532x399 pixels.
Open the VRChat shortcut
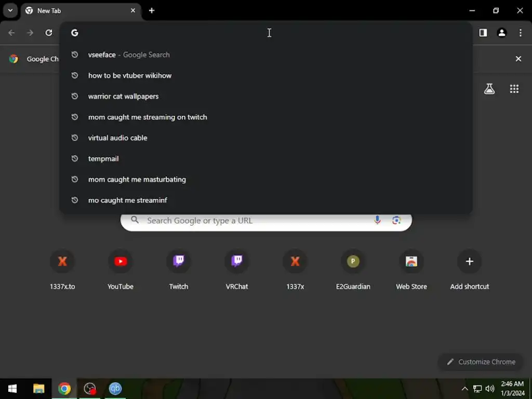point(237,270)
